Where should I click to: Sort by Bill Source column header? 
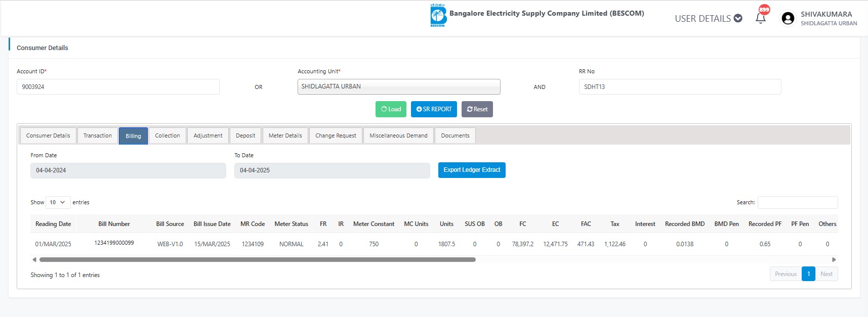[x=170, y=224]
